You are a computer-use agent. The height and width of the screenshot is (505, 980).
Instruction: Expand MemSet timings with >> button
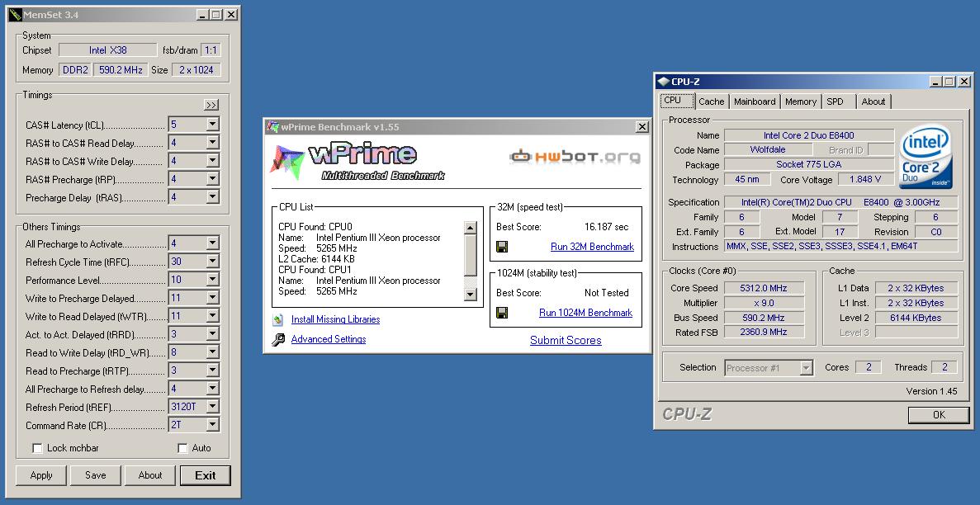(211, 105)
